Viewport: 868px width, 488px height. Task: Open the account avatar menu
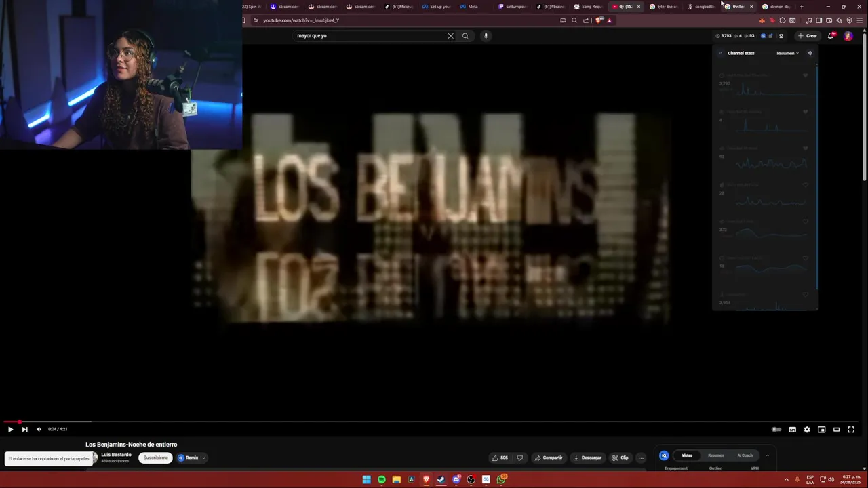[848, 36]
